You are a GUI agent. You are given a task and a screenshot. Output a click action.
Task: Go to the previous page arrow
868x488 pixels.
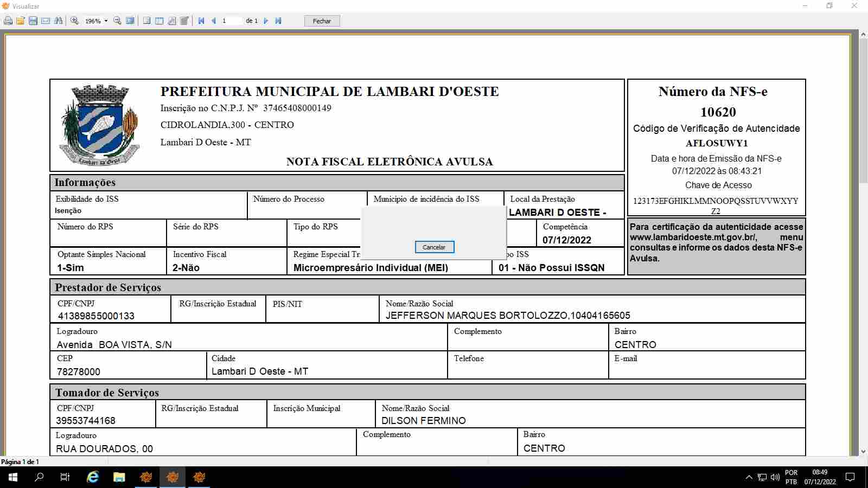pyautogui.click(x=214, y=21)
